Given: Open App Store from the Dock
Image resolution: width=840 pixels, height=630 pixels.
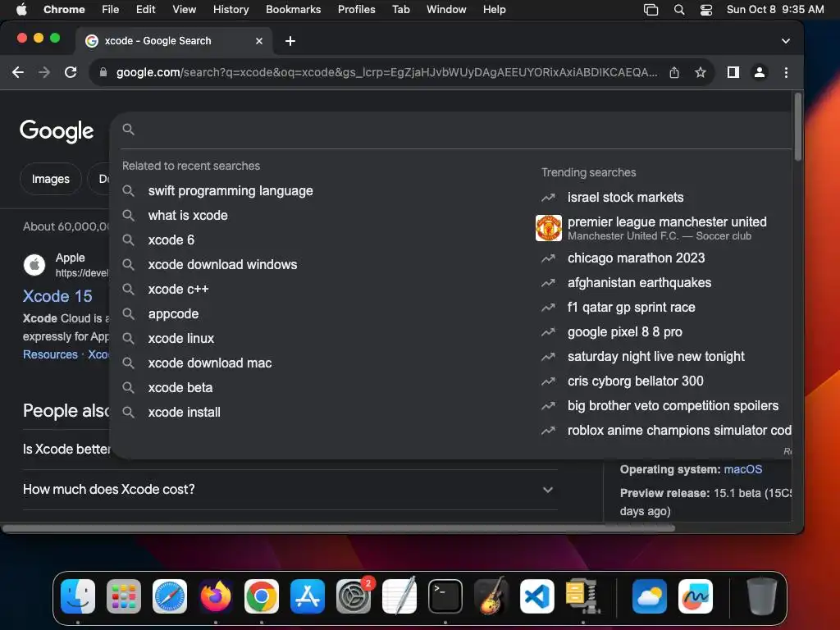Looking at the screenshot, I should pos(308,596).
